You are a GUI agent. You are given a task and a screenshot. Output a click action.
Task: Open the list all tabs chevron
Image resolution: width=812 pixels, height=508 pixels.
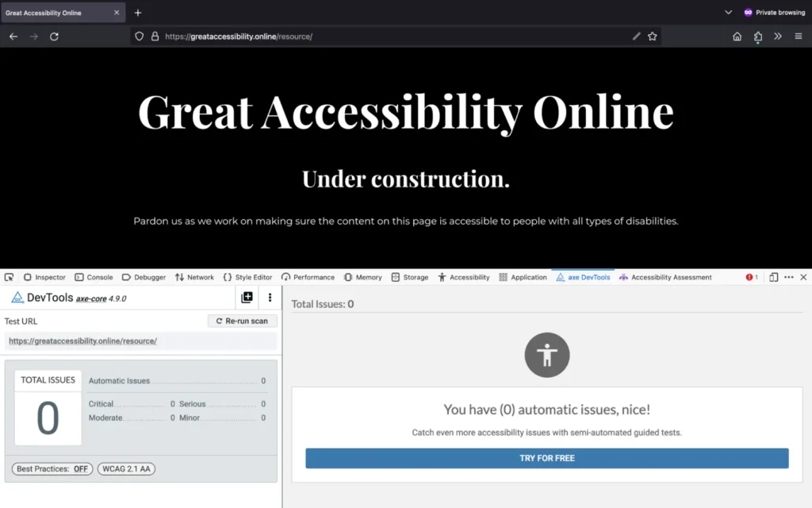pos(727,12)
